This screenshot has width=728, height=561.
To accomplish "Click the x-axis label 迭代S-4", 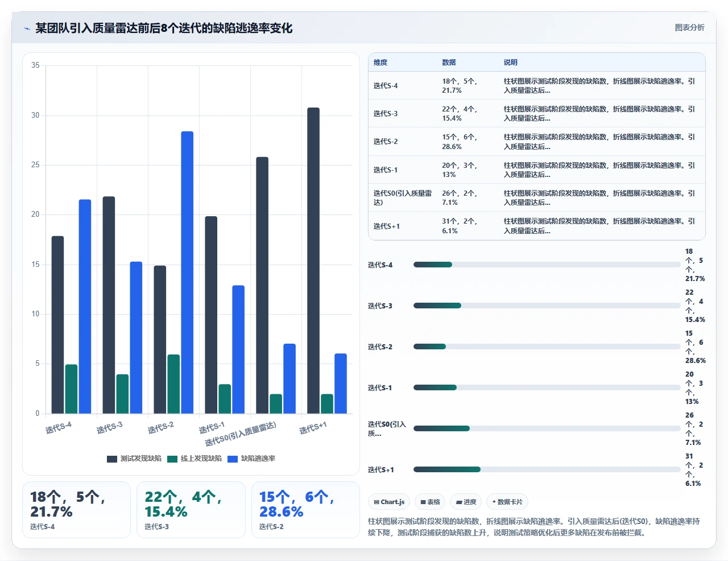I will coord(59,428).
